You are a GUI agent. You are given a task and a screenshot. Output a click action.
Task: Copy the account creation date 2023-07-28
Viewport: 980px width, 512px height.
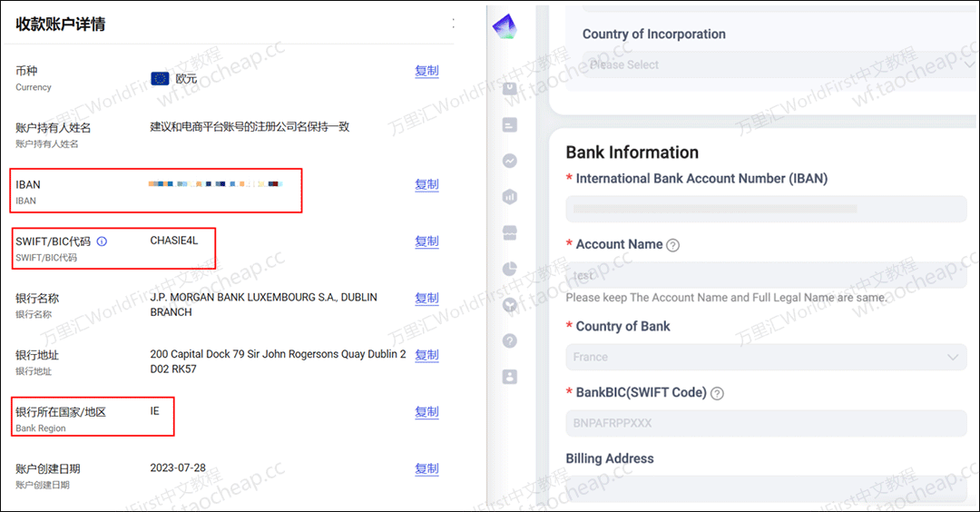(x=426, y=468)
